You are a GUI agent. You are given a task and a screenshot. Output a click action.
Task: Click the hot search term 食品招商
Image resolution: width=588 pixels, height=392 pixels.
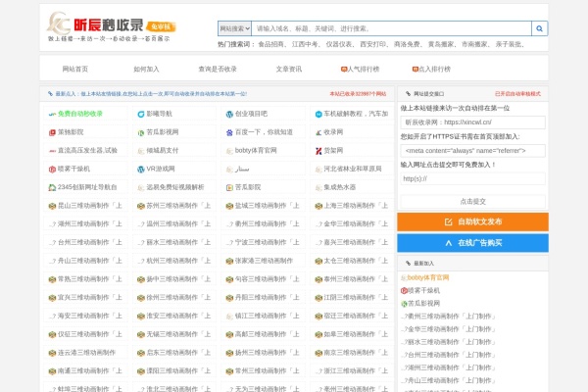coord(272,44)
